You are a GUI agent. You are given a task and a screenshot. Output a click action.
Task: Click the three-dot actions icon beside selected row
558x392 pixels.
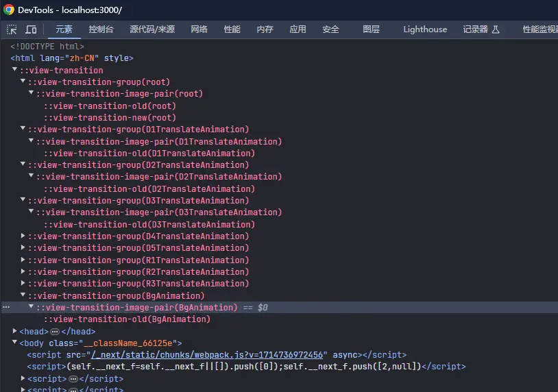pos(6,308)
